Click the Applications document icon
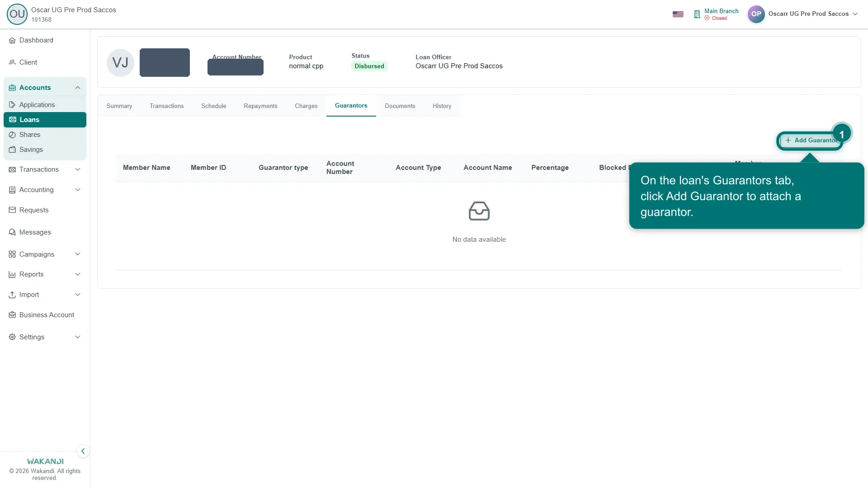Viewport: 868px width, 488px height. point(12,105)
